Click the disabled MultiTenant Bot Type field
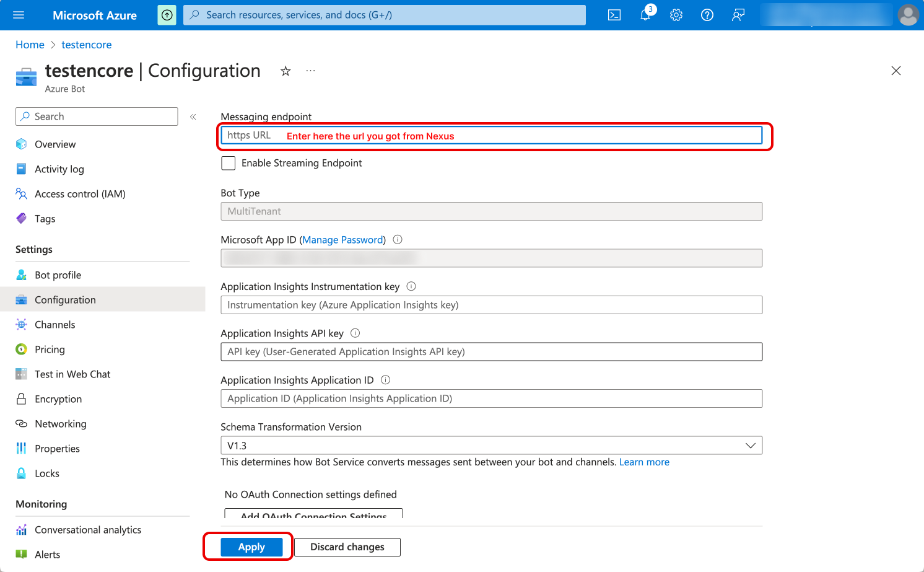Viewport: 924px width, 572px height. (x=492, y=211)
